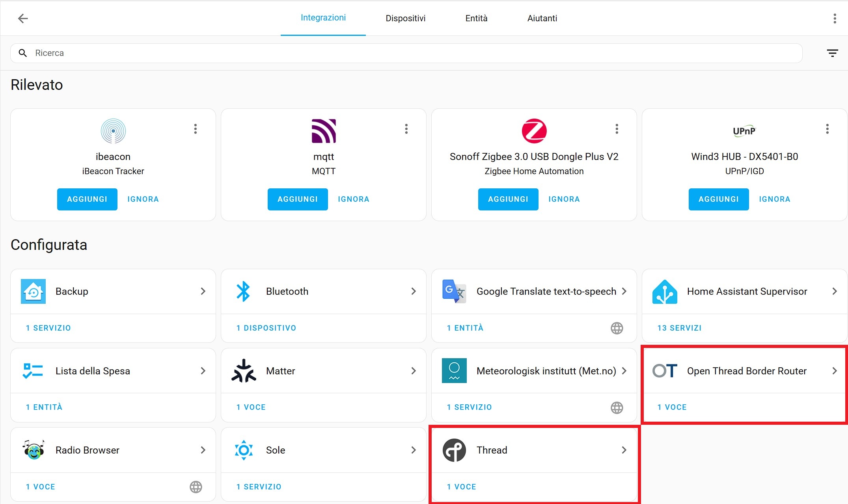This screenshot has width=848, height=504.
Task: Open Matter 1 VOCE link
Action: pos(251,407)
